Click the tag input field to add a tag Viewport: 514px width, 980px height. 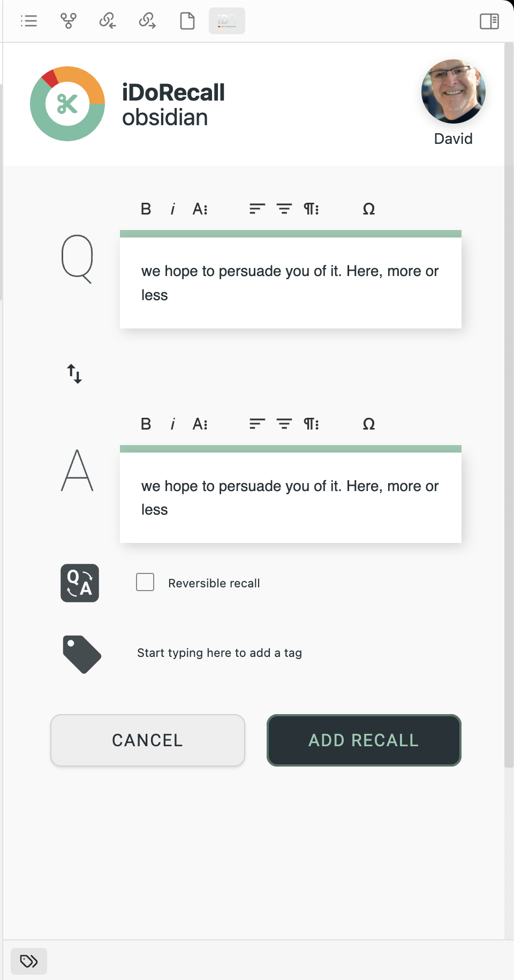coord(220,653)
